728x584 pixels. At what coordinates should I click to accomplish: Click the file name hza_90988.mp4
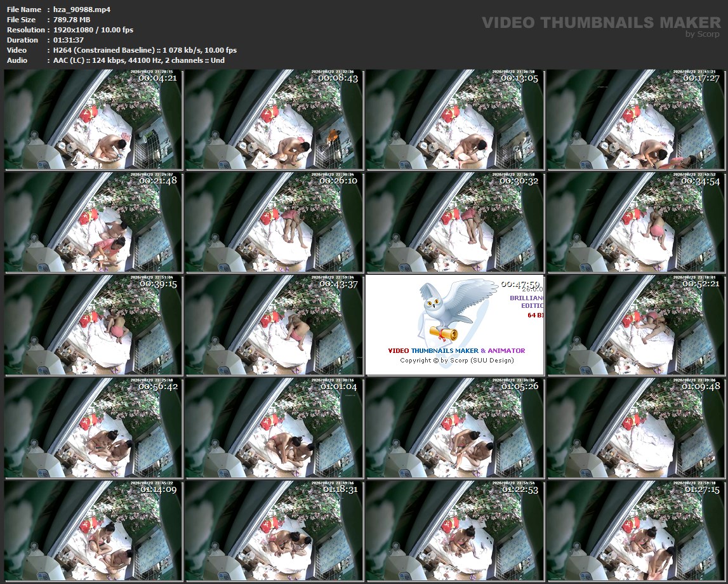(x=82, y=10)
